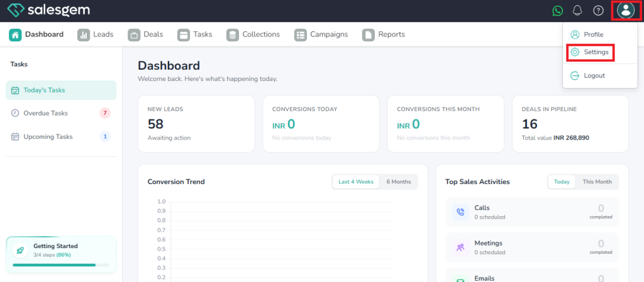The image size is (644, 282).
Task: Click the Getting Started rocket icon
Action: [x=21, y=250]
